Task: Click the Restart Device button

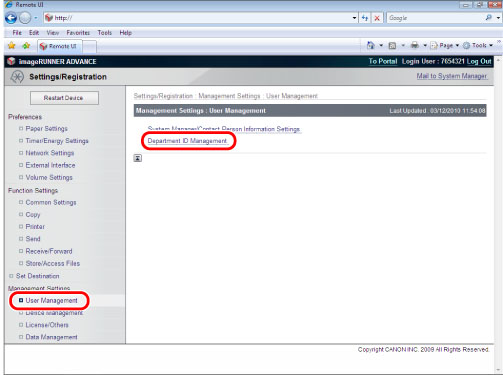Action: tap(64, 98)
